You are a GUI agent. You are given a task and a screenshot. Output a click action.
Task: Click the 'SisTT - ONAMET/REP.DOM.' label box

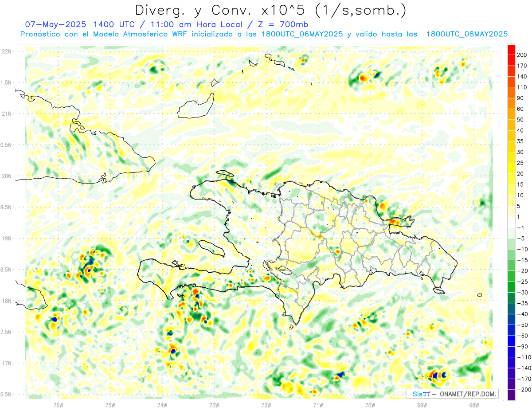(452, 394)
